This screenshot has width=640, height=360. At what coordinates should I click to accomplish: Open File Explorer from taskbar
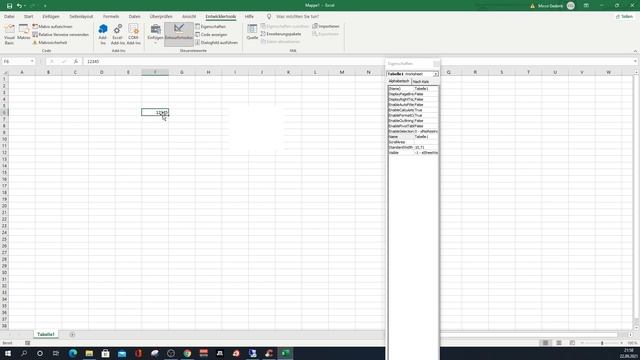coord(89,353)
